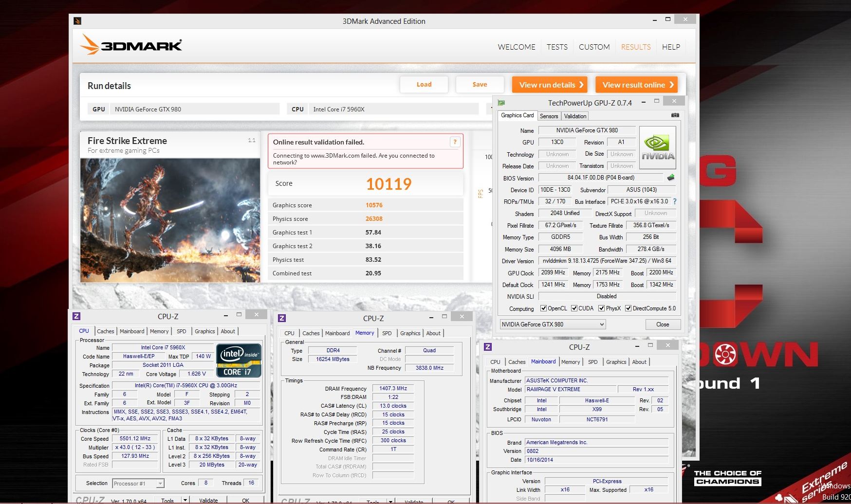The image size is (851, 504).
Task: Click the Load button in Run details
Action: click(424, 85)
